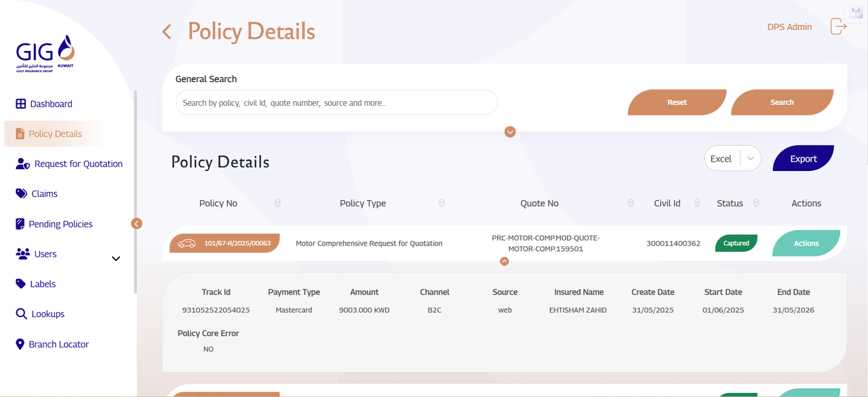Click the Export button
This screenshot has height=397, width=868.
[803, 159]
